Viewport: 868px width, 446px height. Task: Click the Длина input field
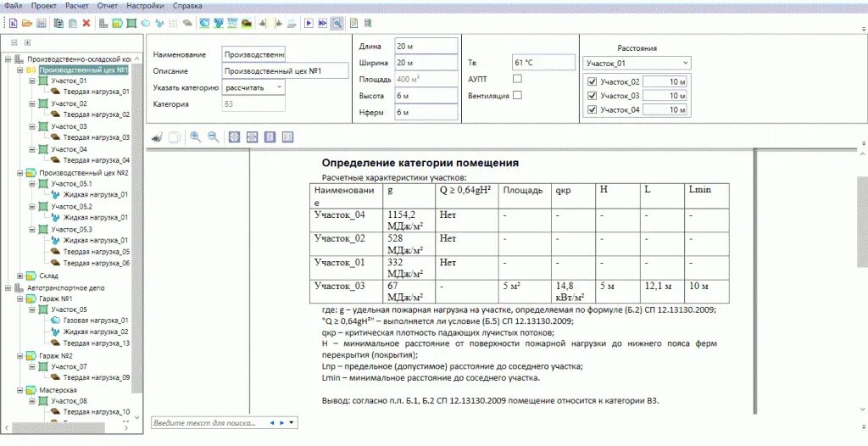426,46
